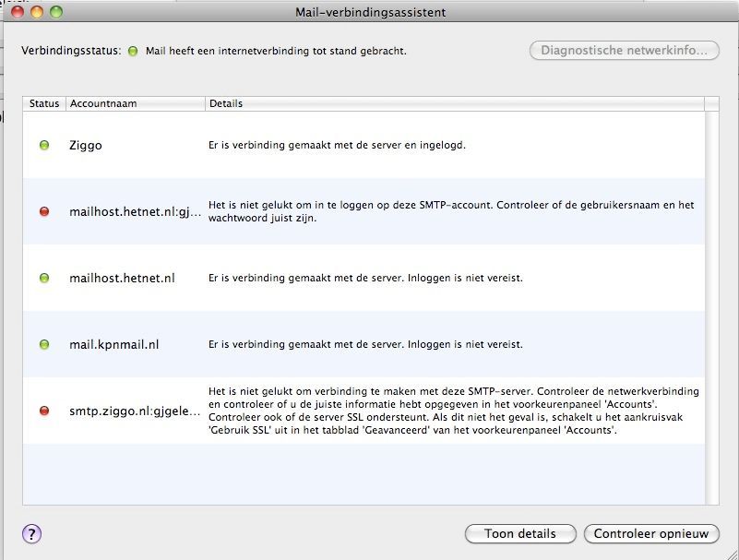739x560 pixels.
Task: Click red status dot for mailhost.hetnet.nl:gj account
Action: point(44,211)
